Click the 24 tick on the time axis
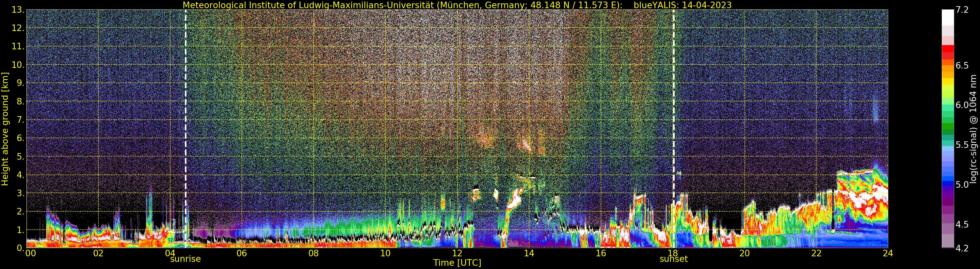This screenshot has width=980, height=269. (888, 253)
